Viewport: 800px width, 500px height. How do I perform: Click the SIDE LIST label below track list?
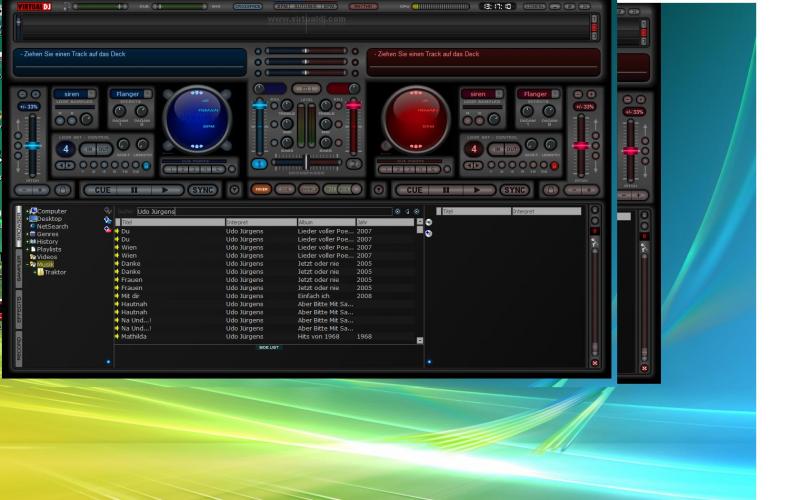(x=269, y=347)
